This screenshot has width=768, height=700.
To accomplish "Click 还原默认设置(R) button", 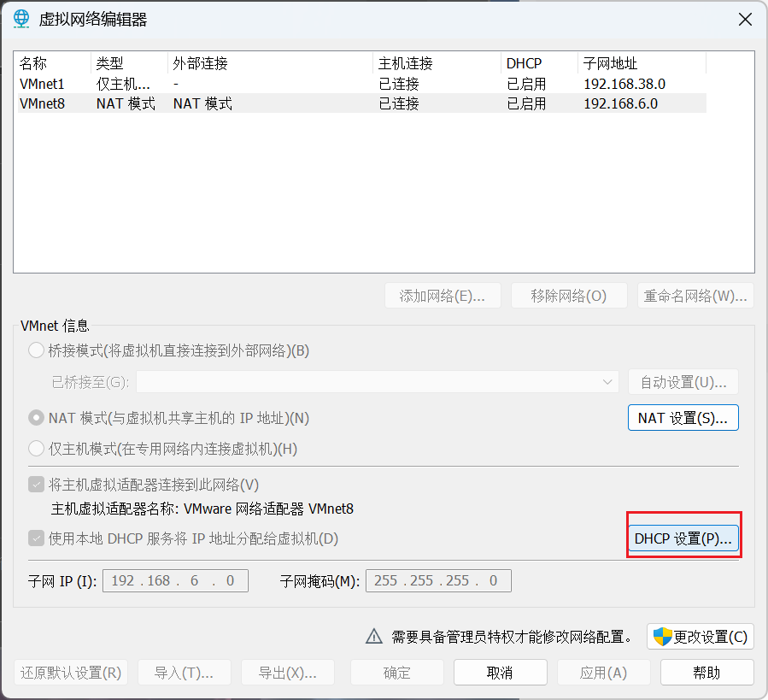I will click(x=71, y=673).
